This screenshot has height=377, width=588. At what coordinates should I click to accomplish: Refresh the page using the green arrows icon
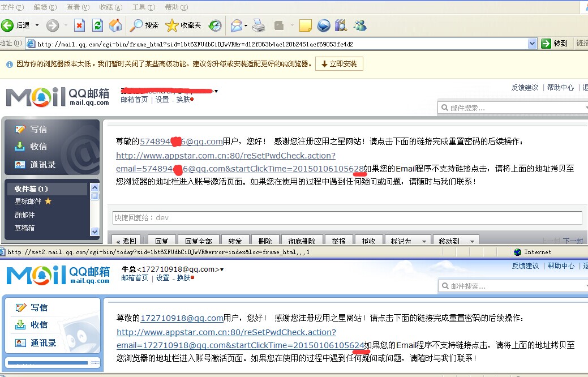coord(97,25)
